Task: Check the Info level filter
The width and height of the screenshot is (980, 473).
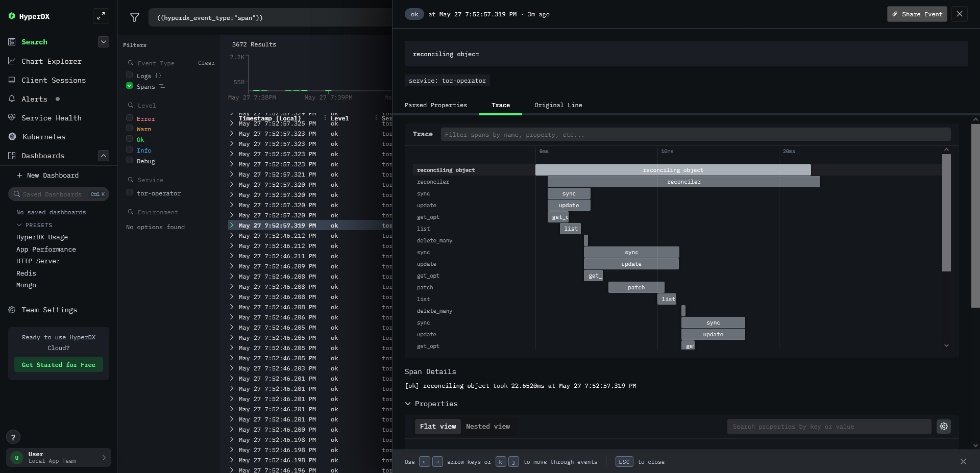Action: 130,150
